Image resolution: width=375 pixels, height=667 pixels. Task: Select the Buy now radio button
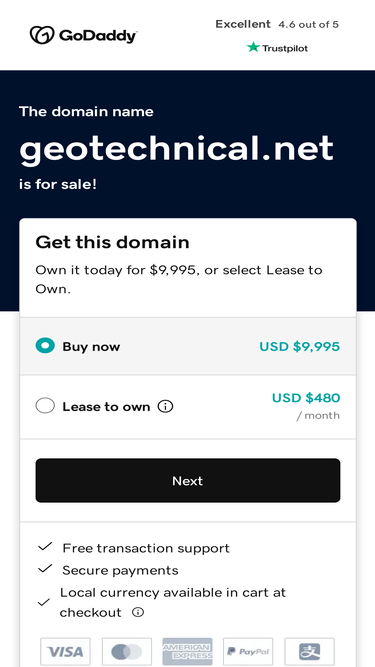click(45, 346)
